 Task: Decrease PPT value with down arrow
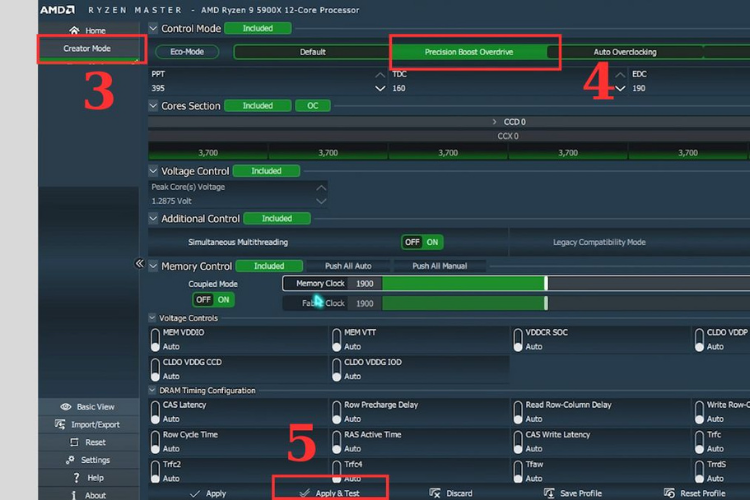pos(380,89)
